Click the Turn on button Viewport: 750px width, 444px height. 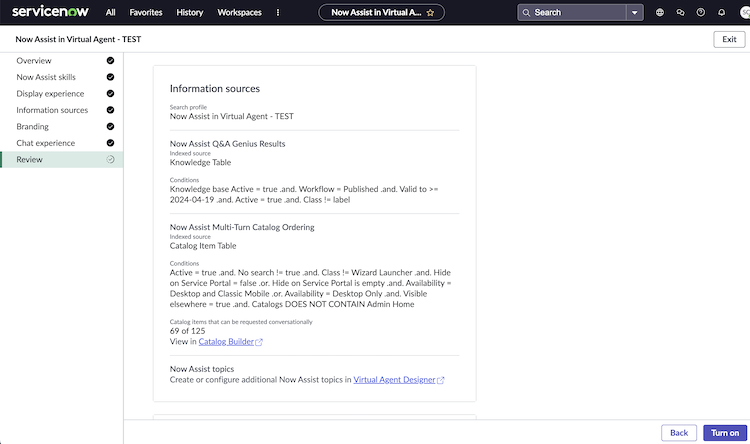click(x=725, y=433)
